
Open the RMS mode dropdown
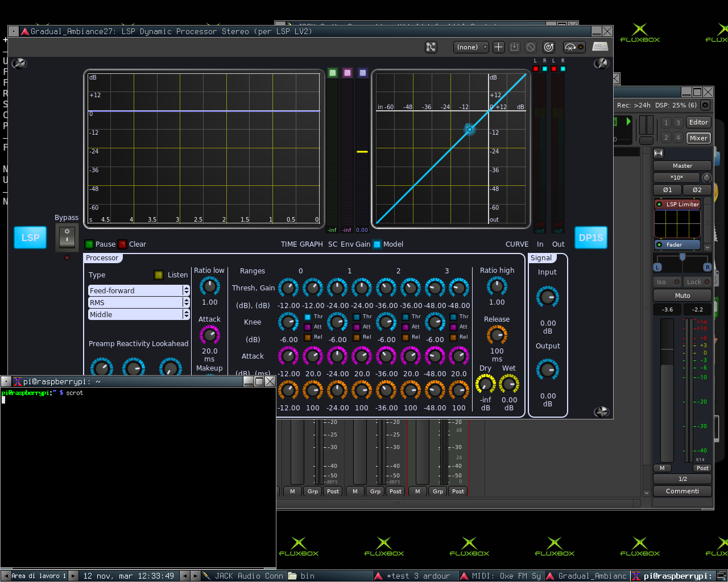tap(139, 302)
